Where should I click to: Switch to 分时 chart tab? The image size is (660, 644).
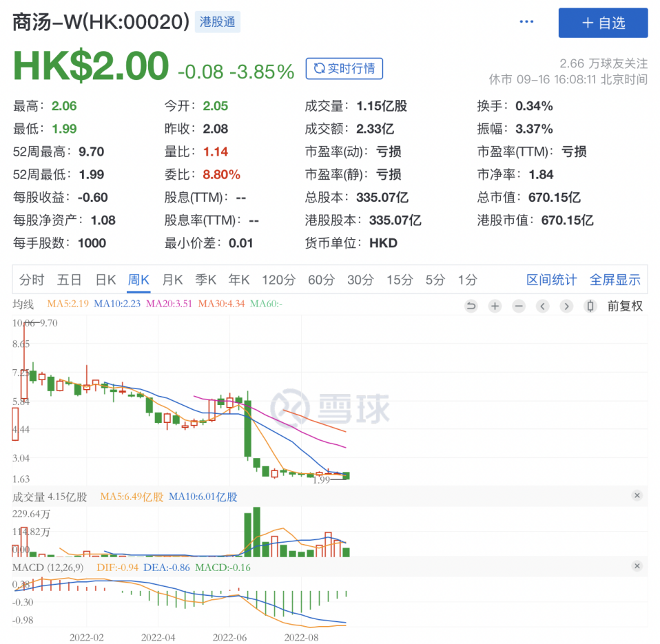[x=32, y=280]
